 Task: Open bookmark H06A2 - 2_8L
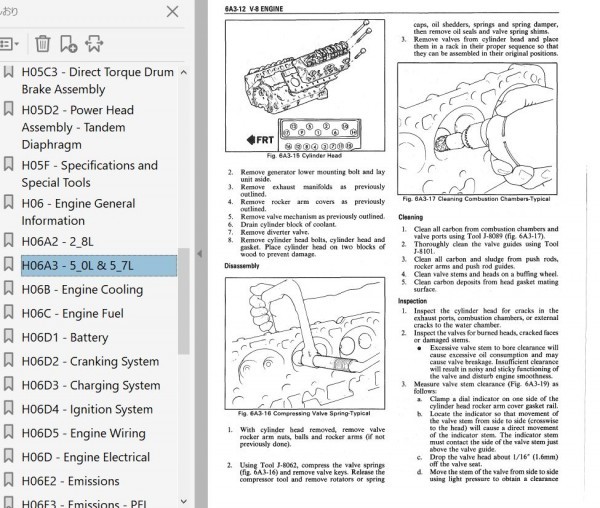click(57, 241)
